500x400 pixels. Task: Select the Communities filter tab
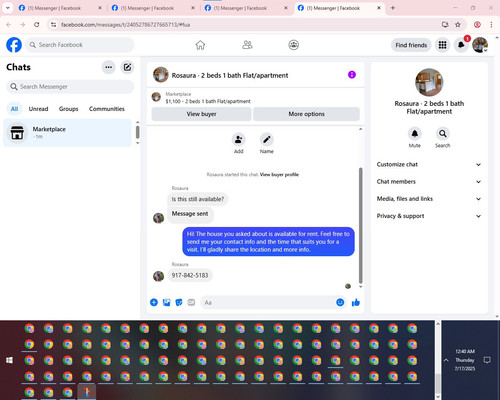(x=107, y=109)
